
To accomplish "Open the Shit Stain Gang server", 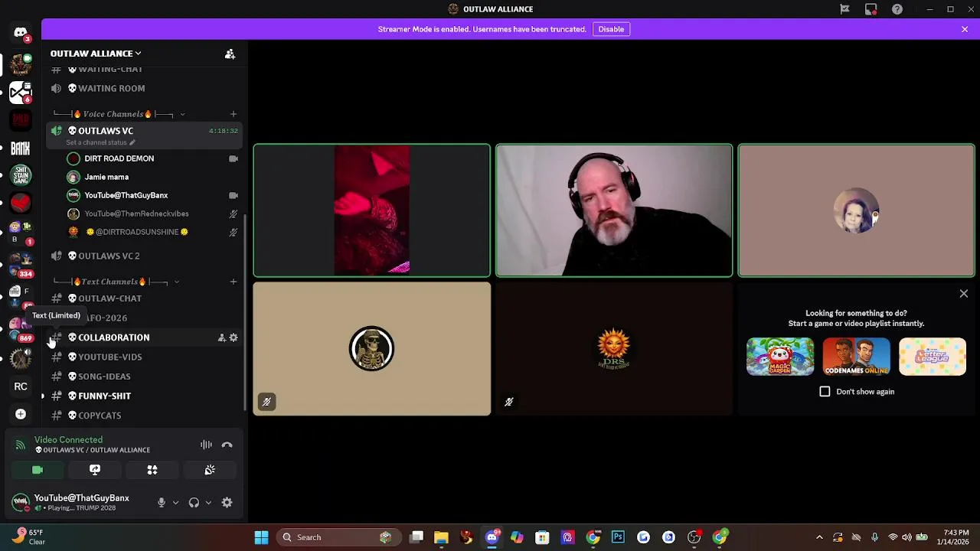I will pyautogui.click(x=21, y=176).
